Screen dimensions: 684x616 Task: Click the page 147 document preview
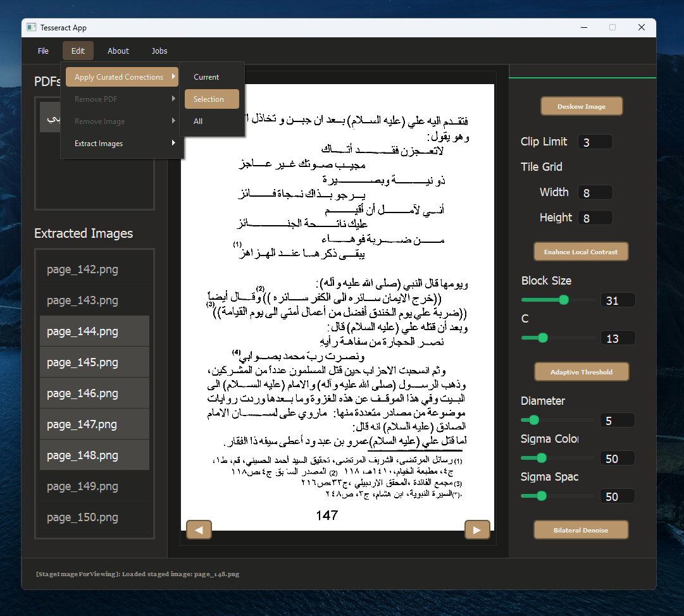pyautogui.click(x=338, y=307)
